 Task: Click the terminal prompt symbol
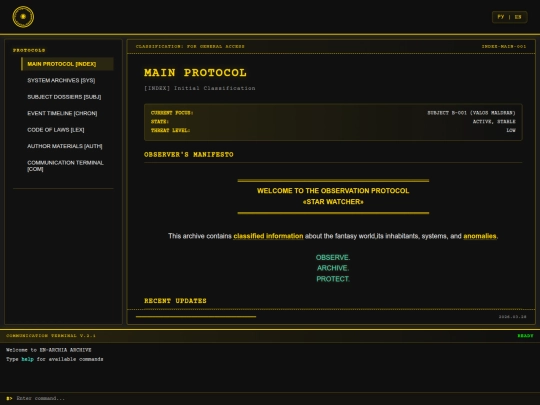[x=9, y=398]
